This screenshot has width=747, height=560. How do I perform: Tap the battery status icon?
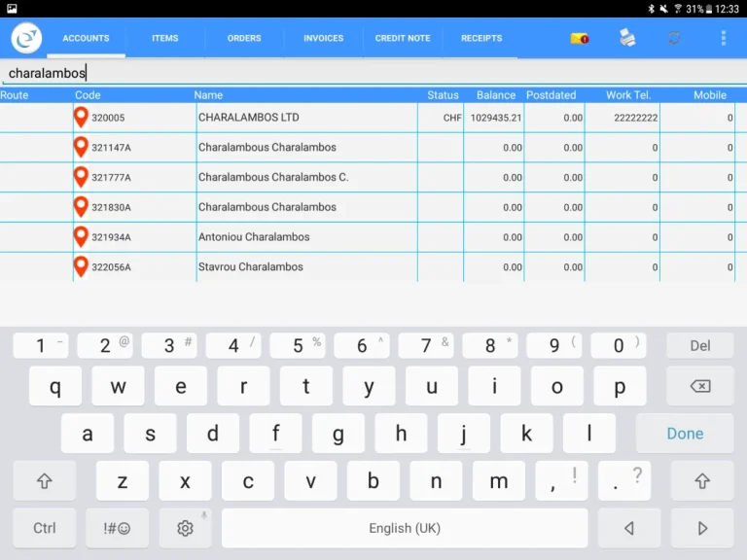pyautogui.click(x=709, y=9)
